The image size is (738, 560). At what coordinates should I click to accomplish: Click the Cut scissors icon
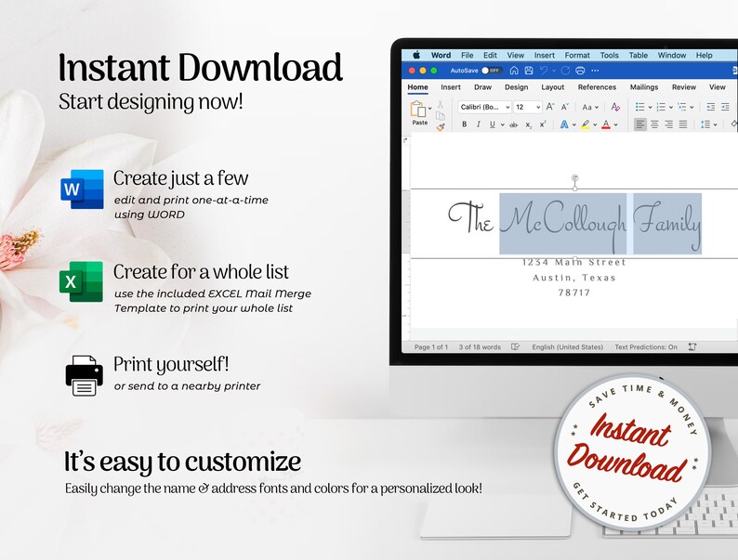pyautogui.click(x=440, y=104)
